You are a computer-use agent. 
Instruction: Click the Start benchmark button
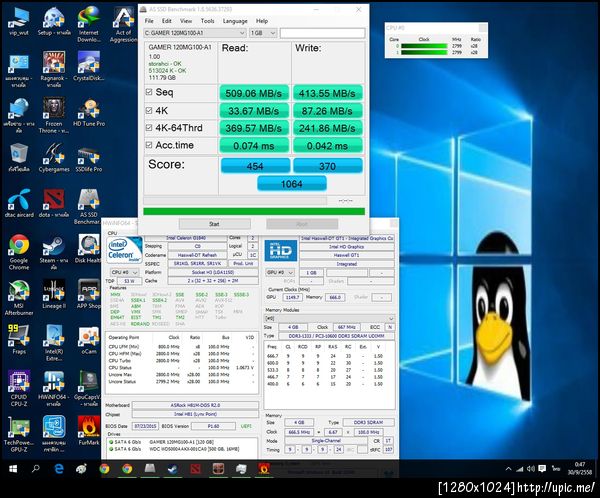pyautogui.click(x=215, y=224)
